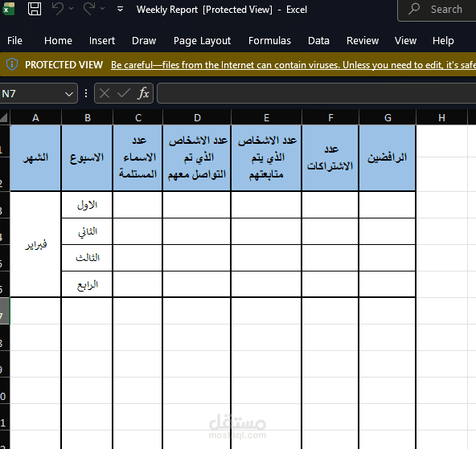Viewport: 476px width, 449px height.
Task: Open the File menu
Action: pyautogui.click(x=14, y=41)
